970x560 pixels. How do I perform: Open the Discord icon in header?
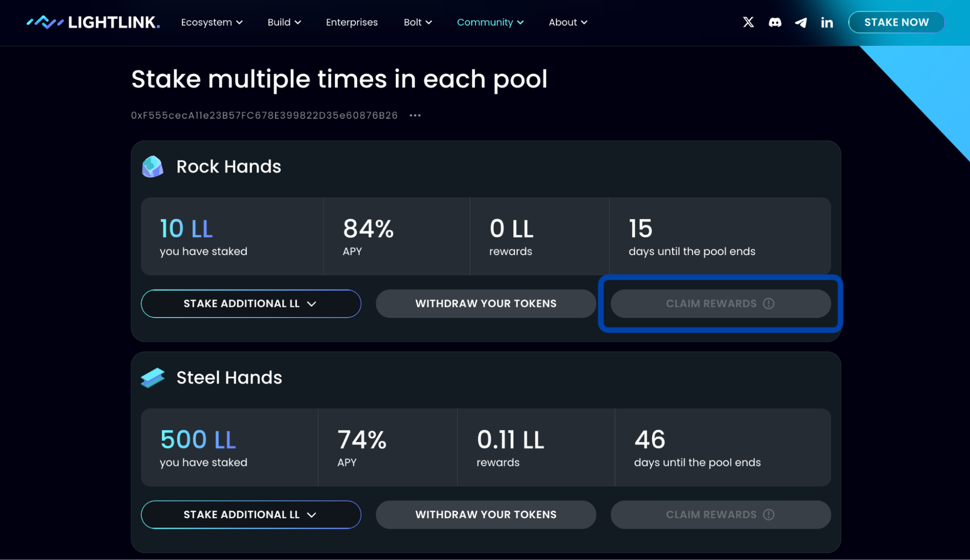click(x=775, y=22)
